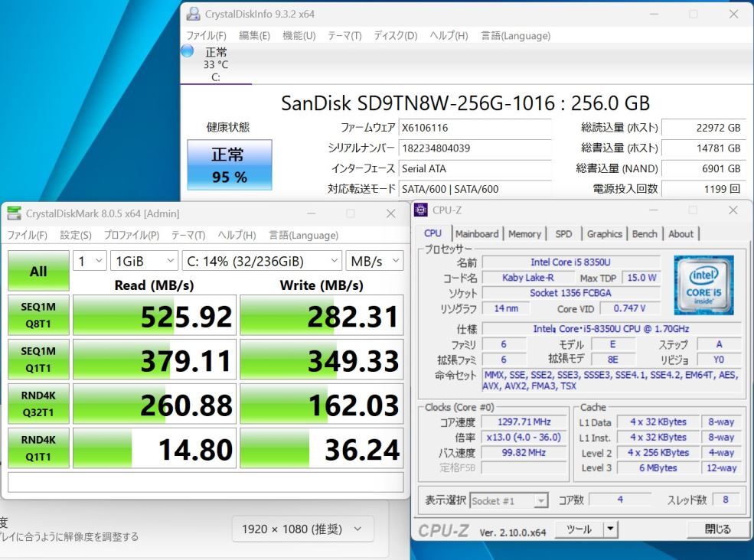Run the SEQ1M Q1T1 test
The image size is (754, 560).
[x=38, y=360]
